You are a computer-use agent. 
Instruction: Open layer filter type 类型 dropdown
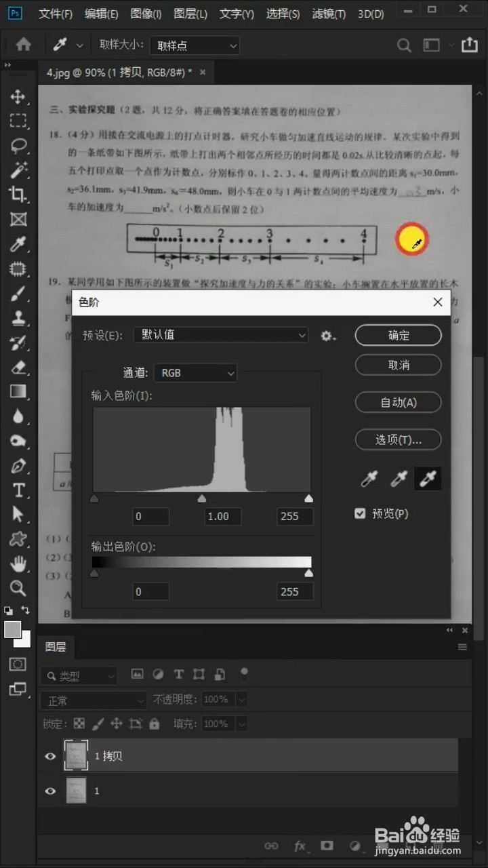click(79, 675)
